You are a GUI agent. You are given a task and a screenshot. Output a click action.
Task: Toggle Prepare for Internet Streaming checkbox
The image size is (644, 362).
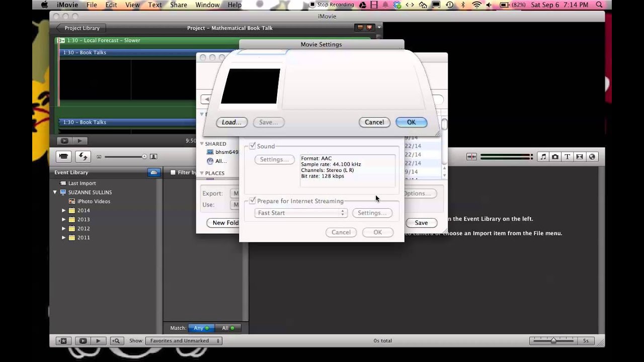[x=253, y=201]
